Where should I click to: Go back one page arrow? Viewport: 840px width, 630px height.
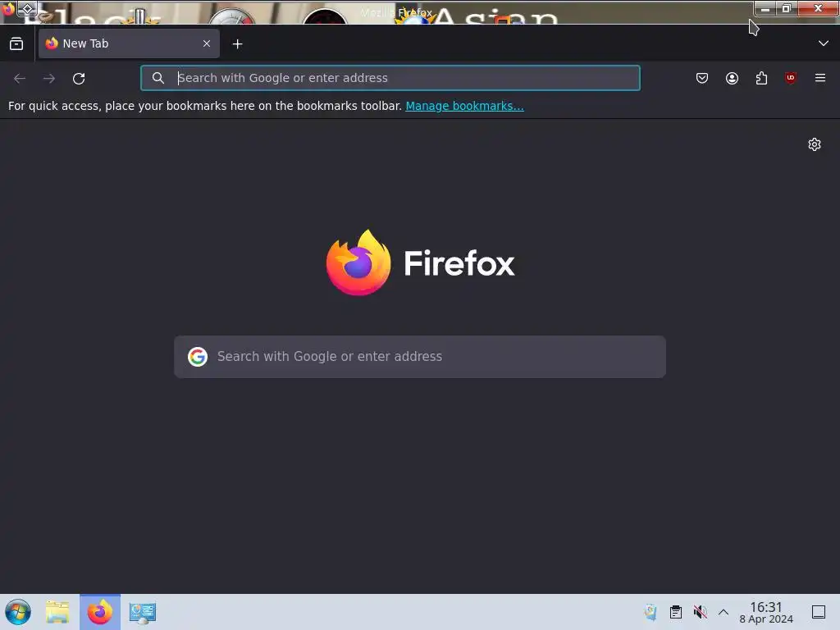(x=20, y=78)
